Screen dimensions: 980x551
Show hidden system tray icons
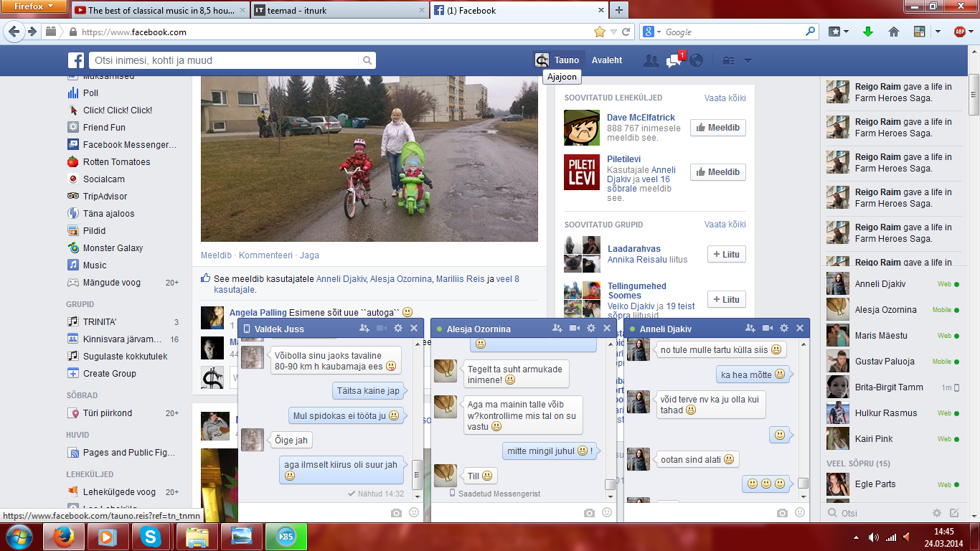point(857,537)
